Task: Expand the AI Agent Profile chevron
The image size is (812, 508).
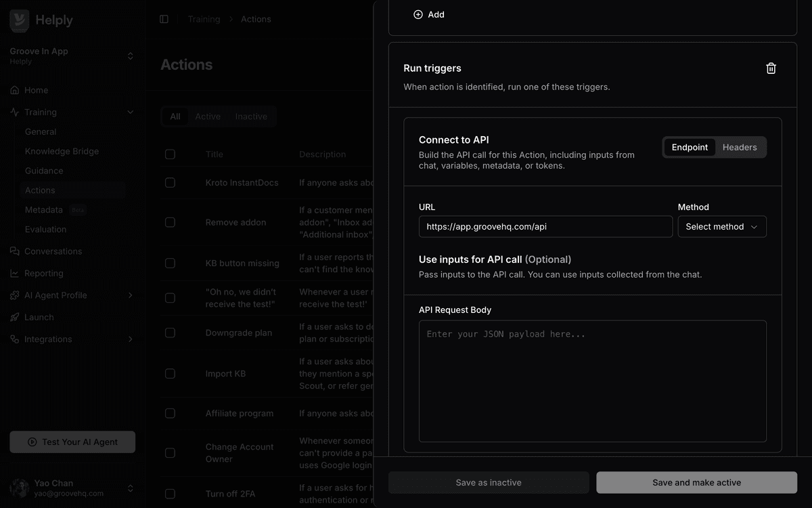Action: tap(131, 295)
